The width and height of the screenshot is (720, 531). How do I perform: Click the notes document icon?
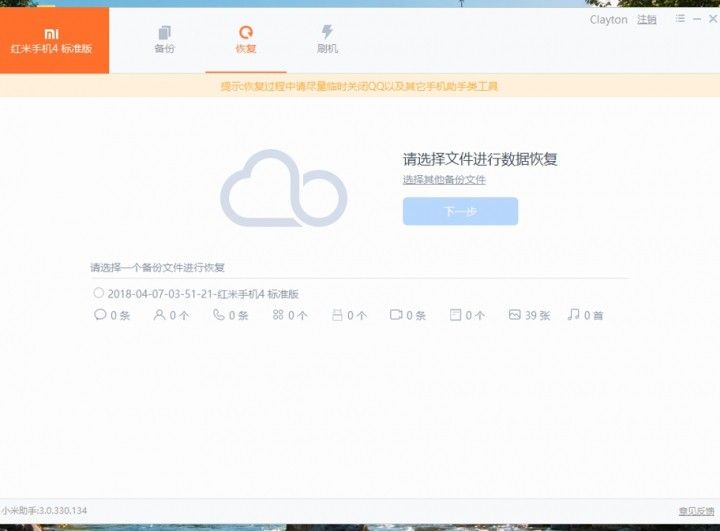point(455,315)
